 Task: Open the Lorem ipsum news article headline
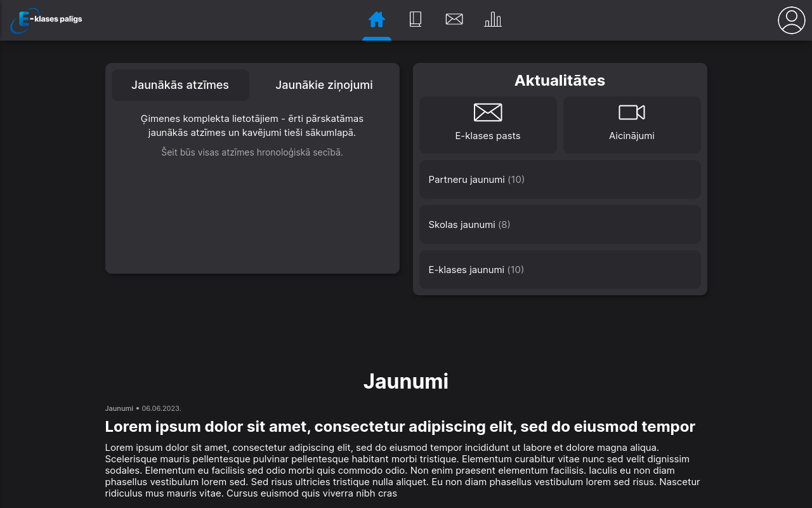[x=400, y=426]
